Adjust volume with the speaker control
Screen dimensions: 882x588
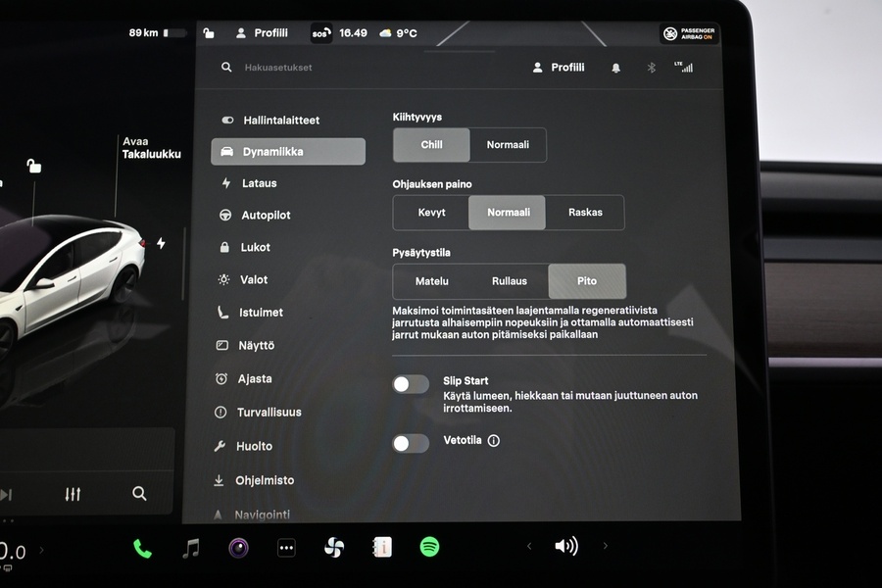click(566, 546)
